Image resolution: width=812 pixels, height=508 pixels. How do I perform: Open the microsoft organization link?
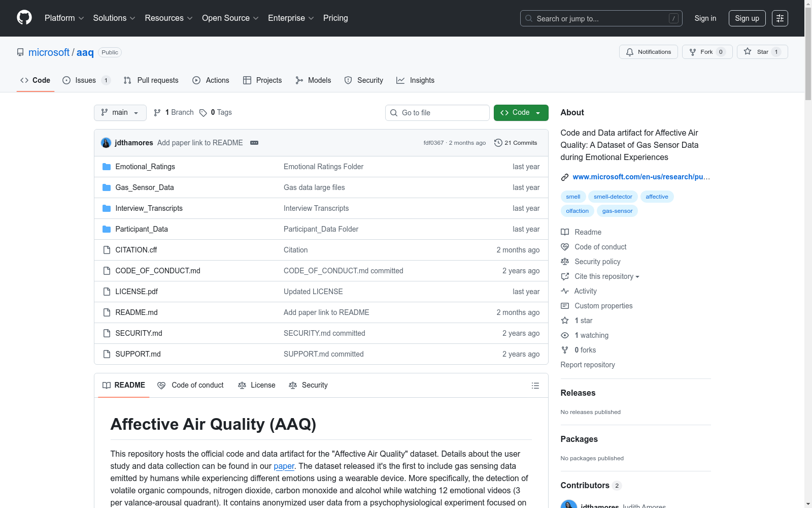[49, 52]
